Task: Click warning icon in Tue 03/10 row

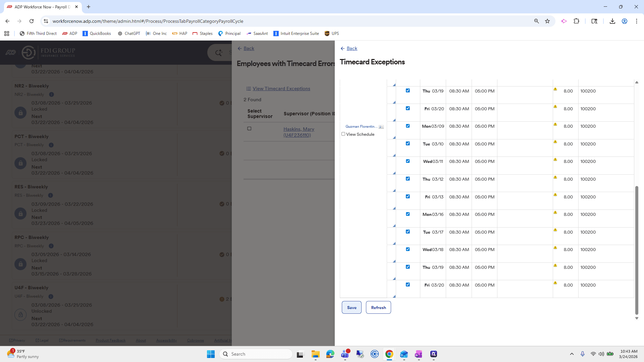Action: pyautogui.click(x=555, y=142)
